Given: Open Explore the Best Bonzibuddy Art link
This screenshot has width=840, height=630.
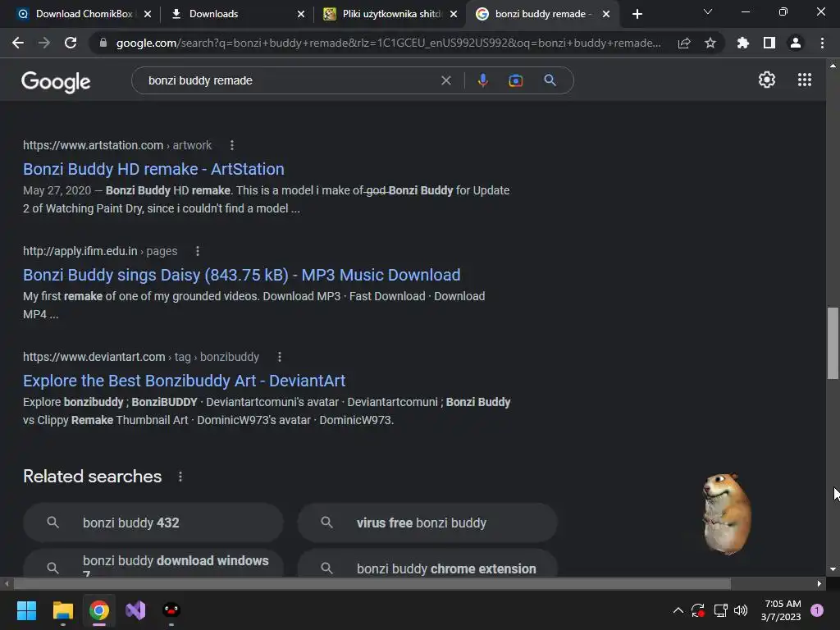Looking at the screenshot, I should (185, 381).
